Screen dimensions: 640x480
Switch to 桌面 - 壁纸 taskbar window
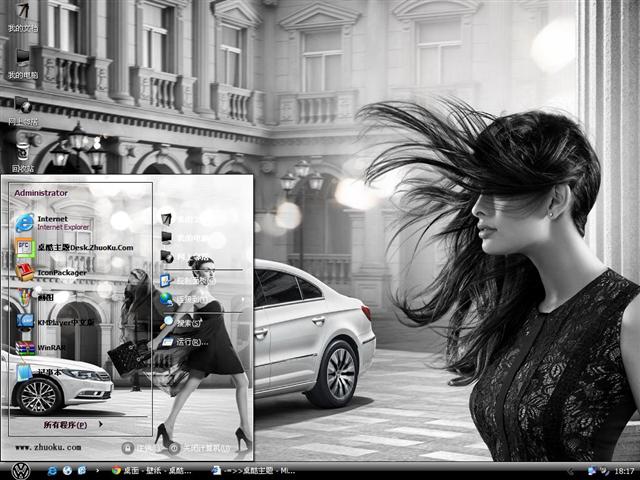[x=155, y=470]
